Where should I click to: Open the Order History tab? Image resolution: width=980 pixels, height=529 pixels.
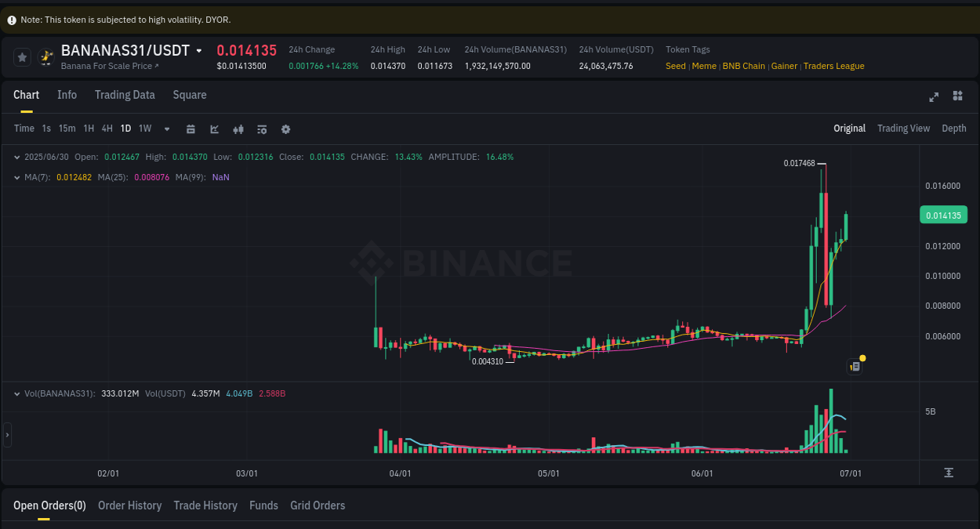129,505
